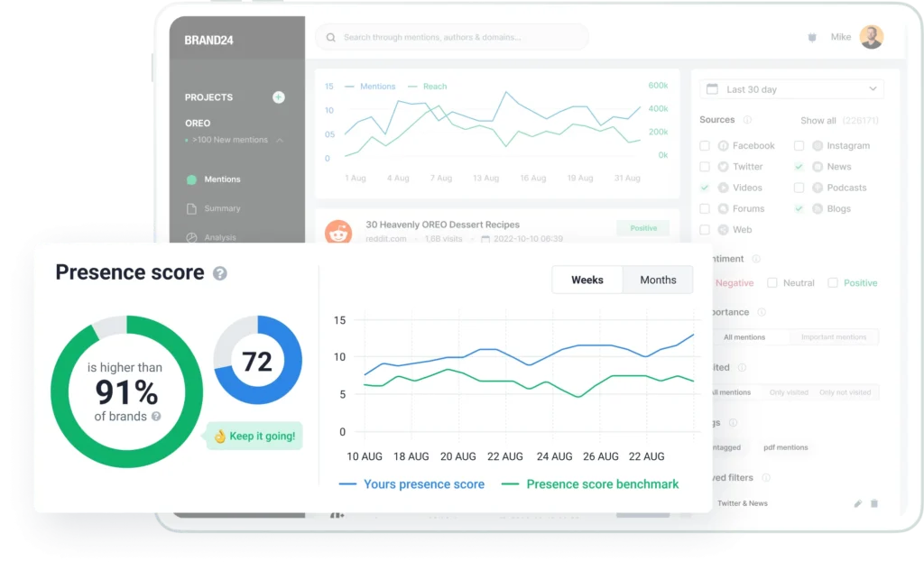Viewport: 924px width, 570px height.
Task: Switch to the Months tab
Action: point(658,280)
